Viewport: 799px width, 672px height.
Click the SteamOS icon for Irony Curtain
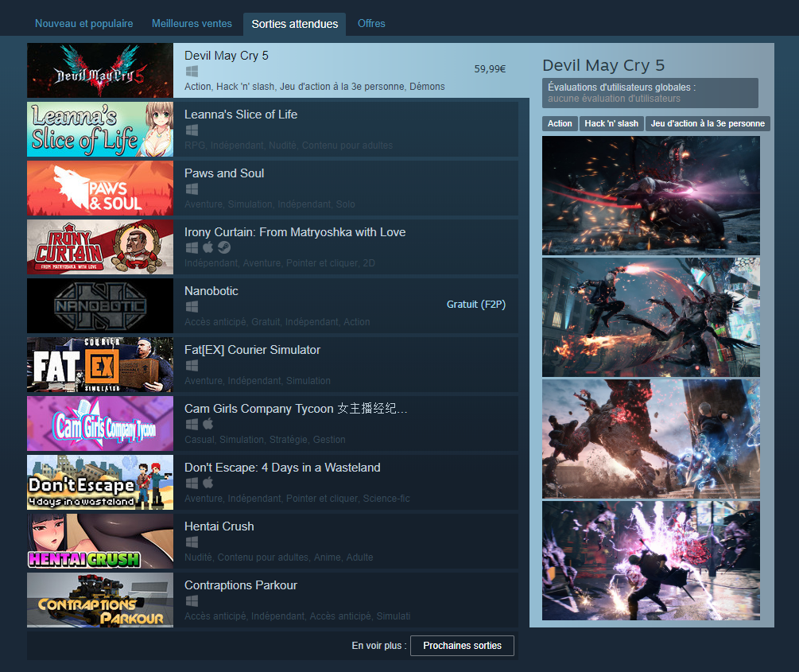[x=224, y=248]
